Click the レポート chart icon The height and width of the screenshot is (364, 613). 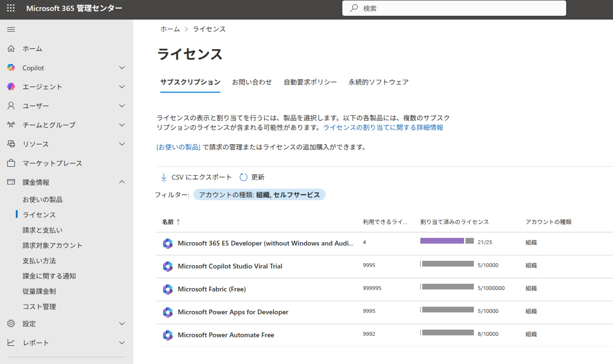(x=11, y=343)
